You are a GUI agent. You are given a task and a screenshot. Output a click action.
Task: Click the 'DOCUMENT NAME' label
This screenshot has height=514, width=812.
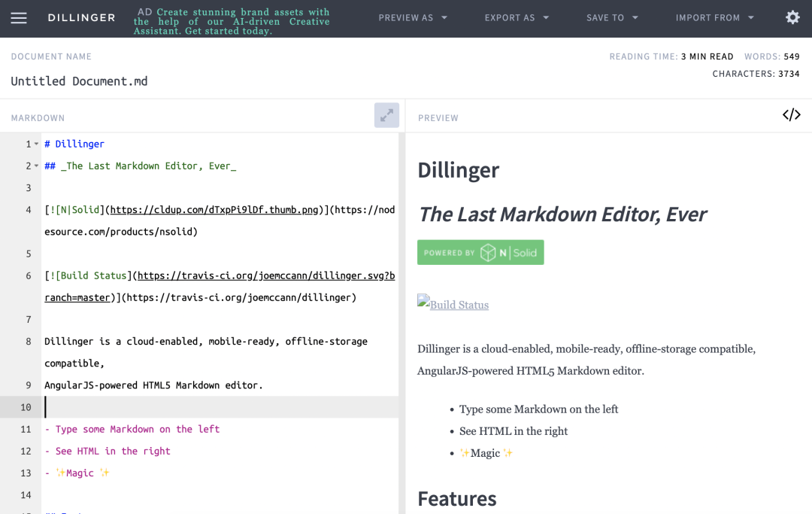click(51, 56)
